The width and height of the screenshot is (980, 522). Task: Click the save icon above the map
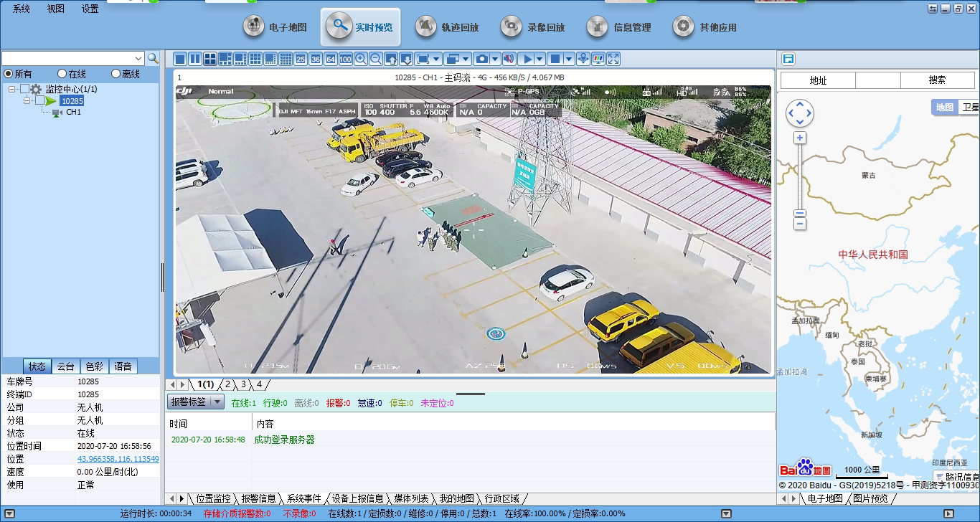pyautogui.click(x=788, y=59)
